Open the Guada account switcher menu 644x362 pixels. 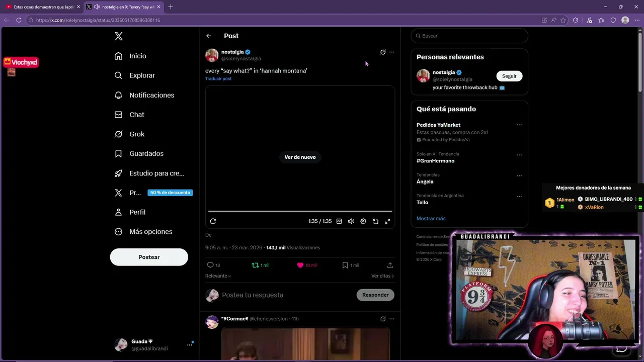tap(153, 344)
